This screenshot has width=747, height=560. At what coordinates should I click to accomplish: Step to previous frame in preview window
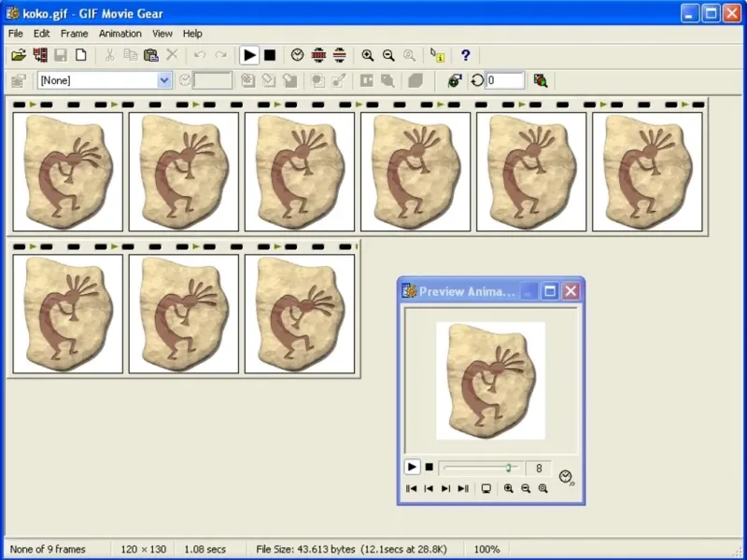coord(429,488)
